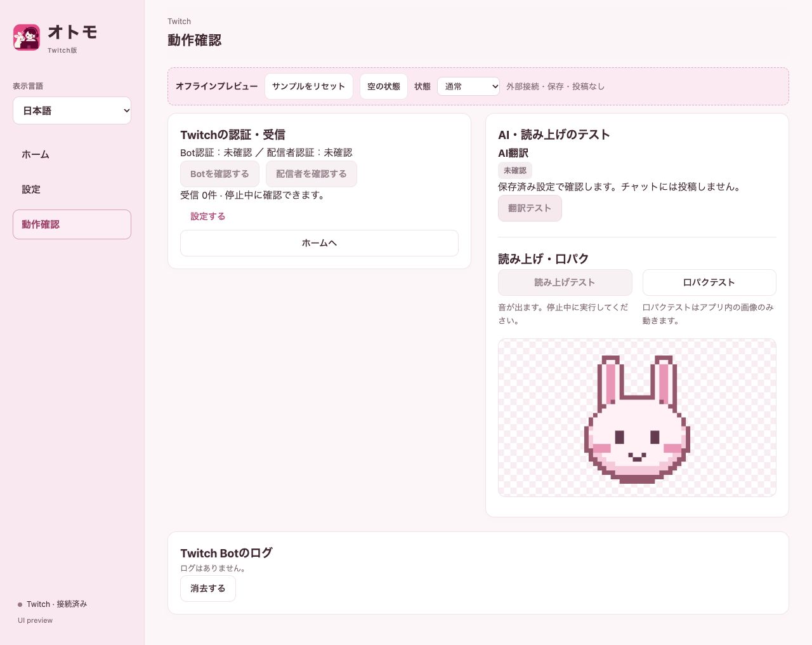Image resolution: width=812 pixels, height=645 pixels.
Task: Click the pixel rabbit avatar preview
Action: [x=637, y=418]
